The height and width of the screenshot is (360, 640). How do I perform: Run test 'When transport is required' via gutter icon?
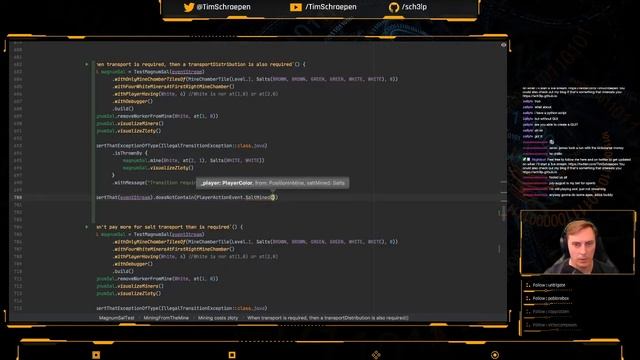tap(87, 64)
